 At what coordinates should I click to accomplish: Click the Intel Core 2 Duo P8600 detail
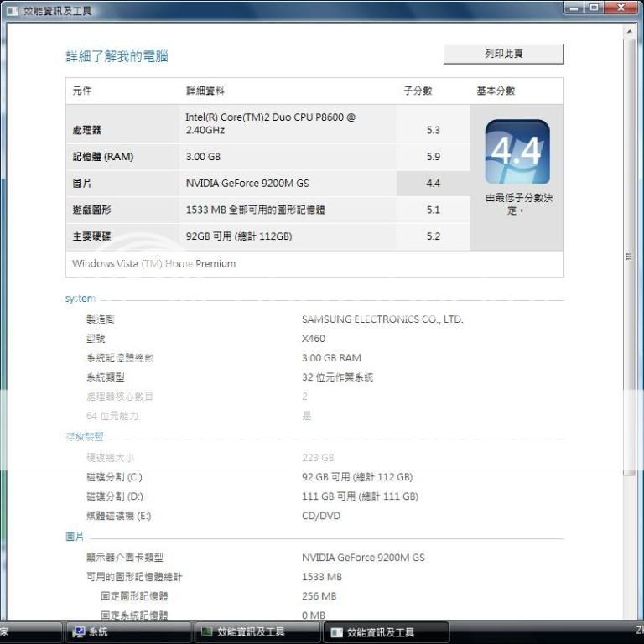click(x=270, y=123)
